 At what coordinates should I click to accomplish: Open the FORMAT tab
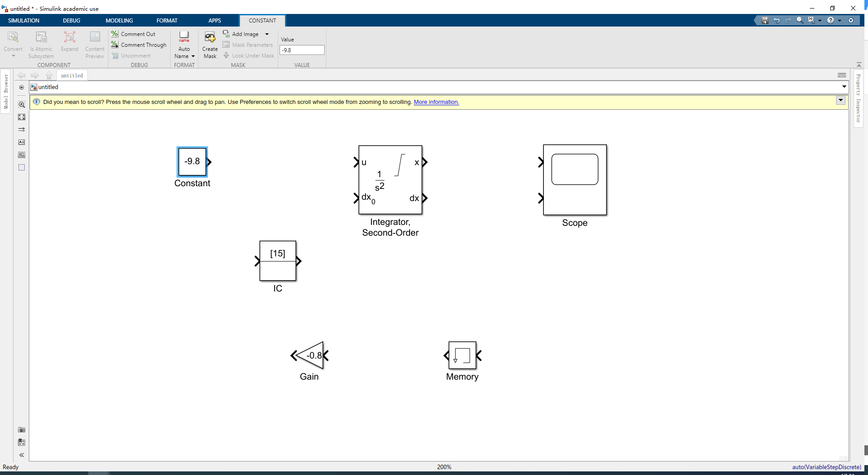(x=167, y=21)
